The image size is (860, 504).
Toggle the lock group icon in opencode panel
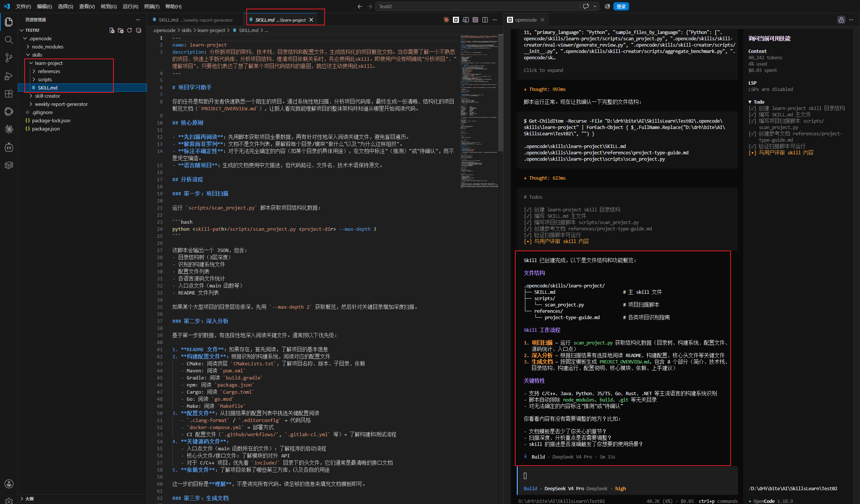pos(841,20)
